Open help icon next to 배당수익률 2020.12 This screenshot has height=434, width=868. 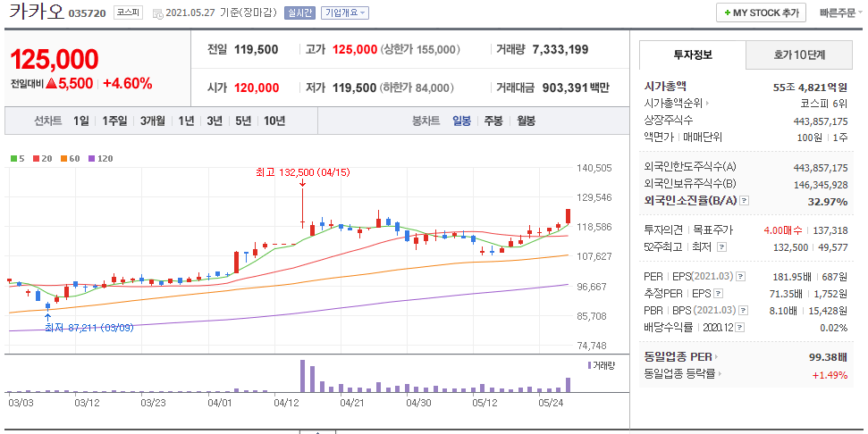pos(739,328)
